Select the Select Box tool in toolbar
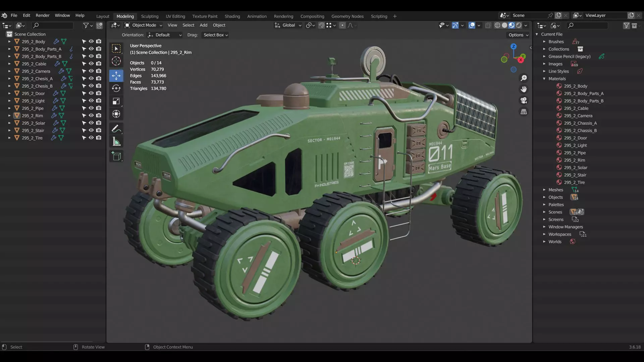This screenshot has height=362, width=644. [x=116, y=49]
